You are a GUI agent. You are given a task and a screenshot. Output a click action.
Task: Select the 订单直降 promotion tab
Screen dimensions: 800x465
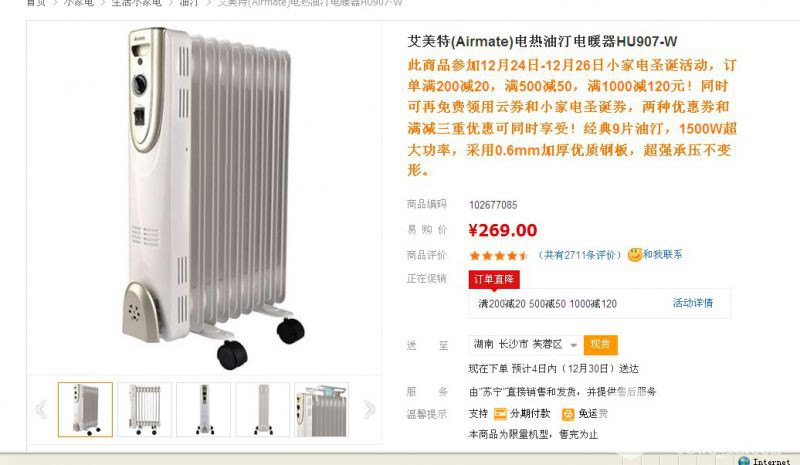(494, 279)
